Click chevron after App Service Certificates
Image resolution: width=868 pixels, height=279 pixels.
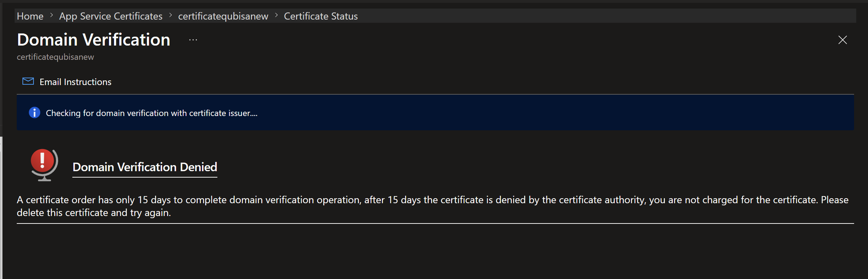coord(170,16)
